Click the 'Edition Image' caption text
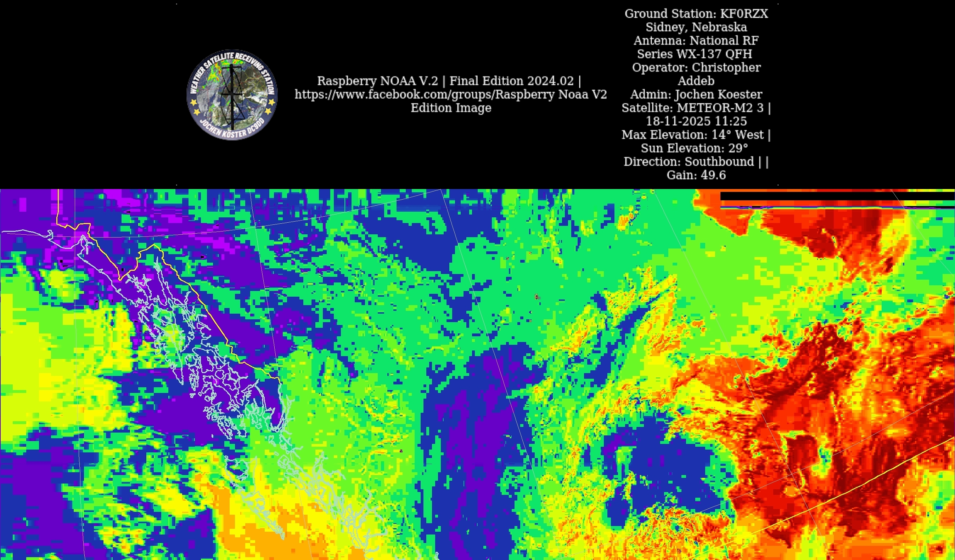 tap(451, 108)
